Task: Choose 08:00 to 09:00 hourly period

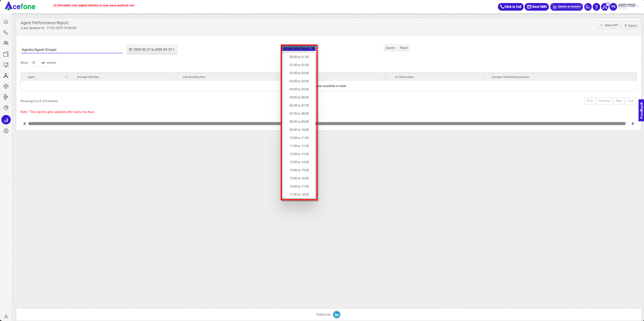Action: coord(299,122)
